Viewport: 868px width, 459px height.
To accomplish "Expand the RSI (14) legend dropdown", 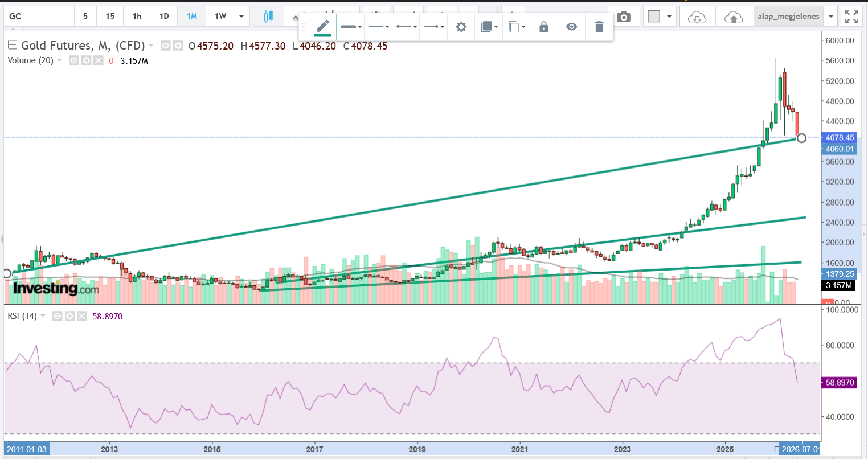I will (x=43, y=316).
